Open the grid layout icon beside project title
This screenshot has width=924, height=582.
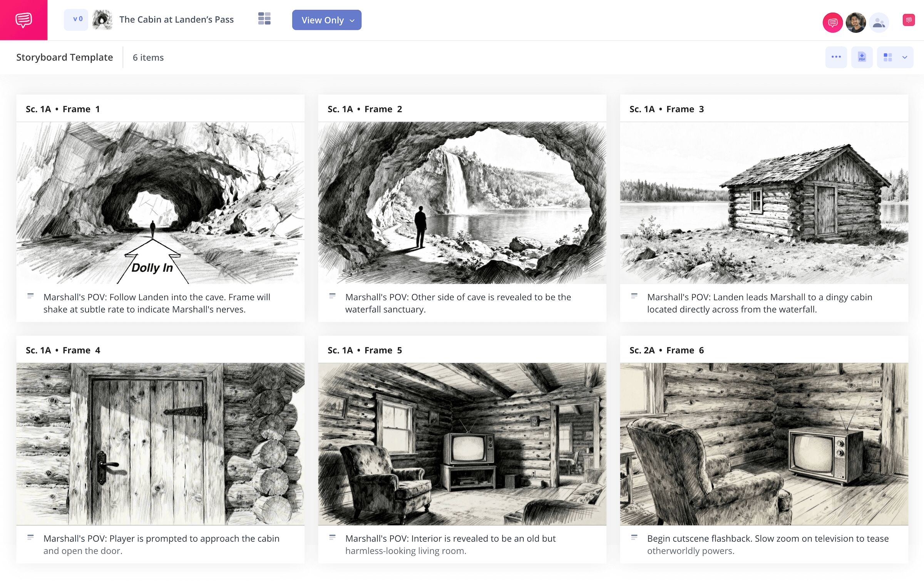264,18
